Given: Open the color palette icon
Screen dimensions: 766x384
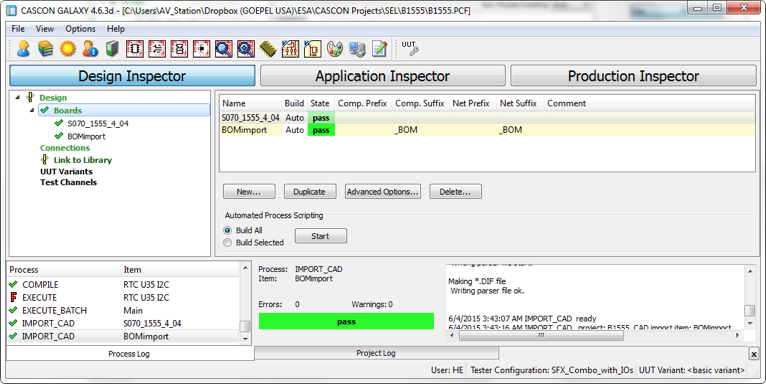Looking at the screenshot, I should tap(335, 49).
